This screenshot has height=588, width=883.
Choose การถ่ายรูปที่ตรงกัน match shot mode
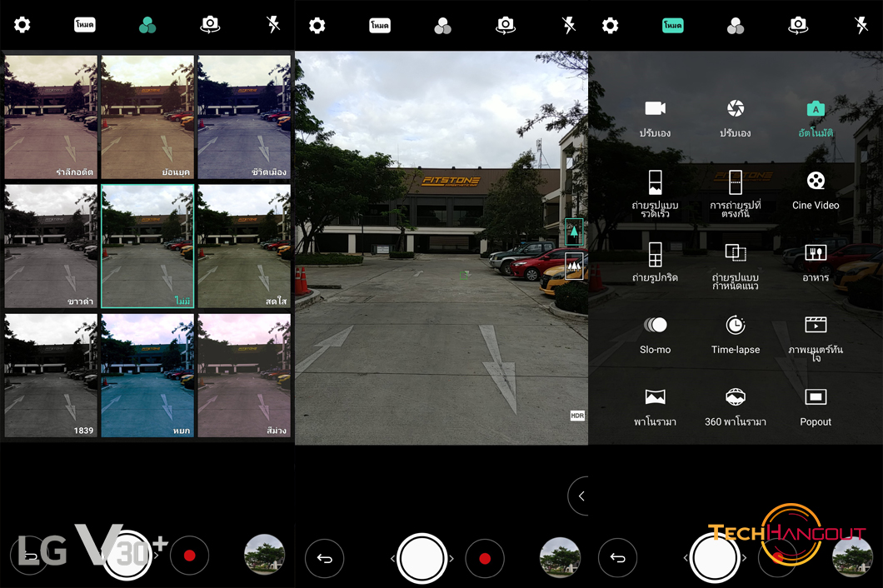point(736,194)
